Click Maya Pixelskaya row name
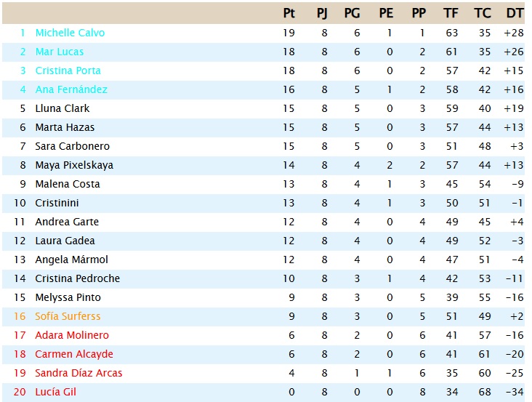This screenshot has width=532, height=402. click(x=74, y=165)
